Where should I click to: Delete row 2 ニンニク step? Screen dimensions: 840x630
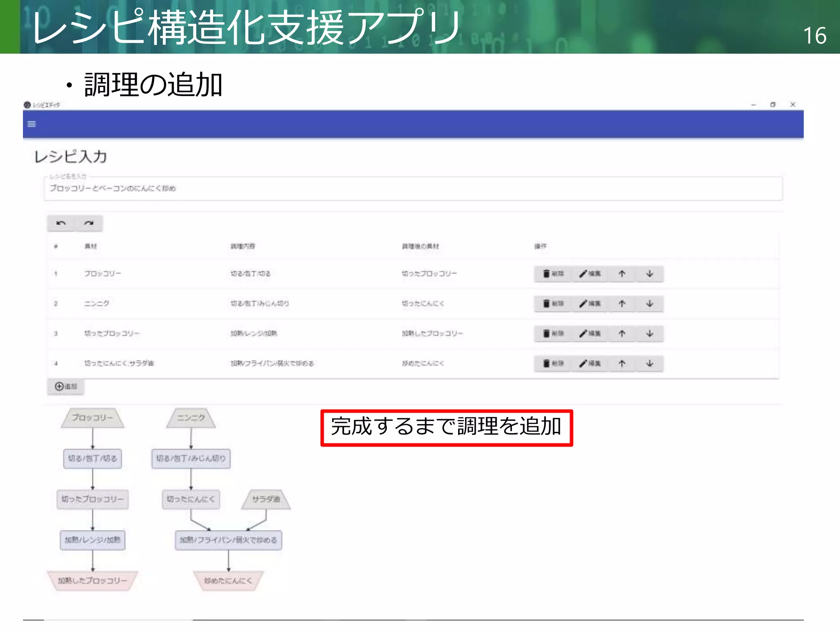point(553,304)
